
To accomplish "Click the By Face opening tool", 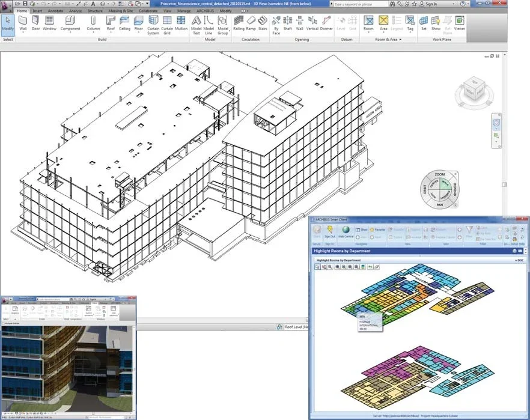I will (x=276, y=25).
